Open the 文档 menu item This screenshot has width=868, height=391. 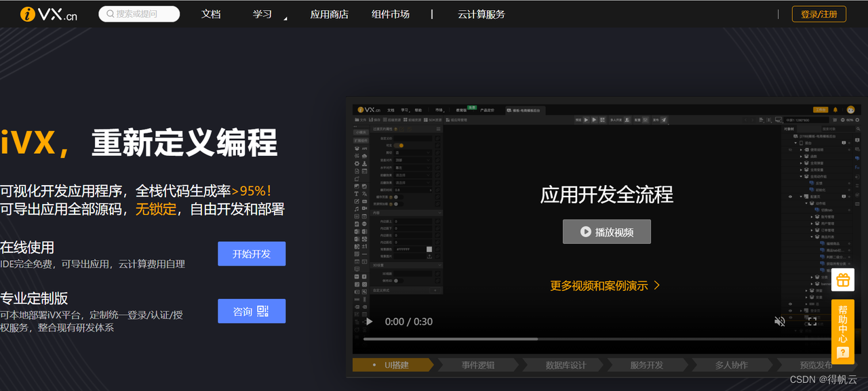click(x=211, y=14)
